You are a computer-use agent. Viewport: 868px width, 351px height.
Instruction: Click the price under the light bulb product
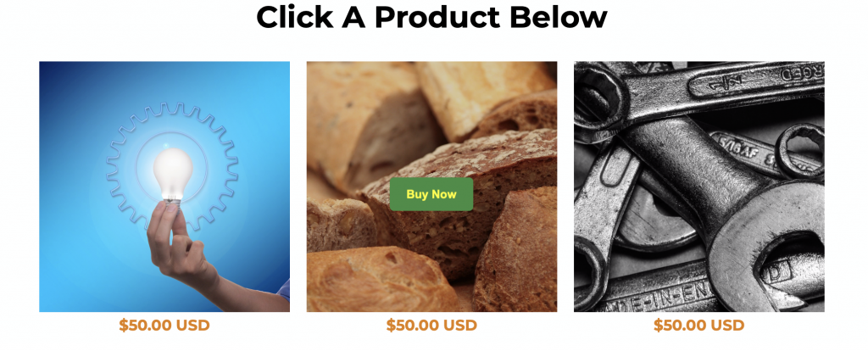click(164, 325)
